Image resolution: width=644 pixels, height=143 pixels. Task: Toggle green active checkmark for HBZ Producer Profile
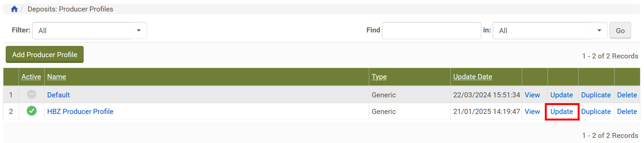[32, 111]
